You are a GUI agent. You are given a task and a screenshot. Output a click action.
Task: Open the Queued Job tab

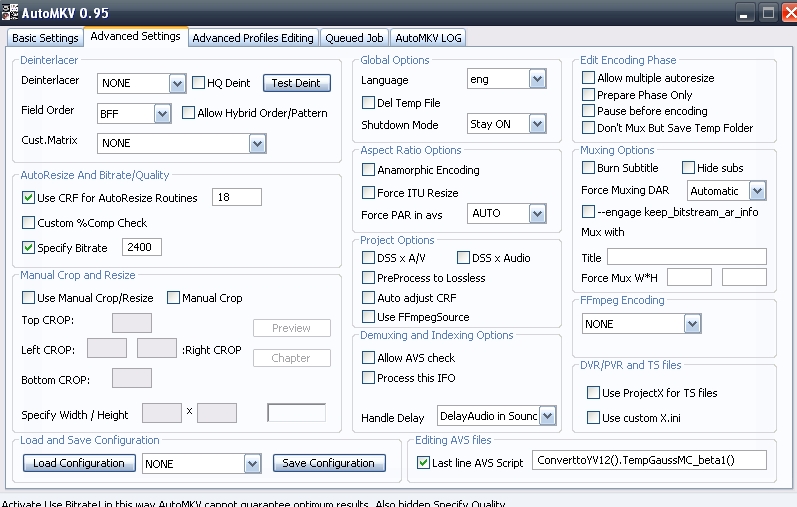click(354, 38)
